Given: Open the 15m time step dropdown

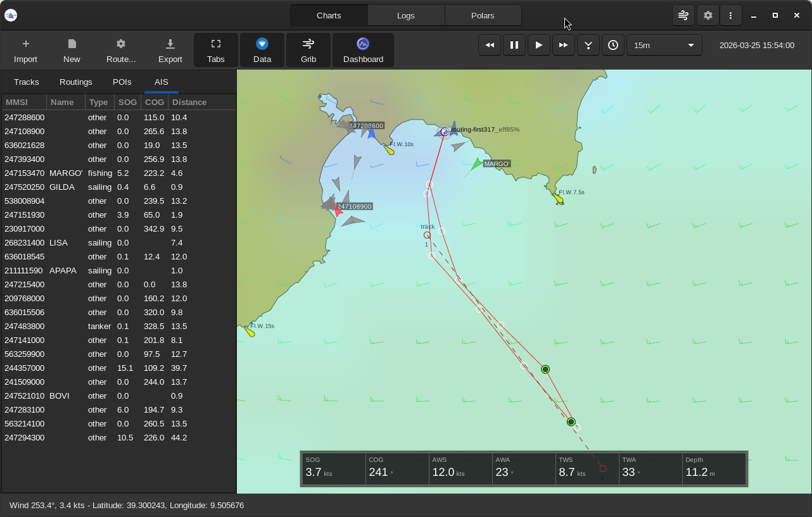Looking at the screenshot, I should (x=664, y=45).
